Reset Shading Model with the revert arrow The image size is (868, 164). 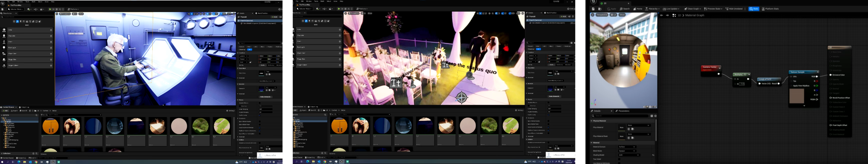(x=653, y=155)
